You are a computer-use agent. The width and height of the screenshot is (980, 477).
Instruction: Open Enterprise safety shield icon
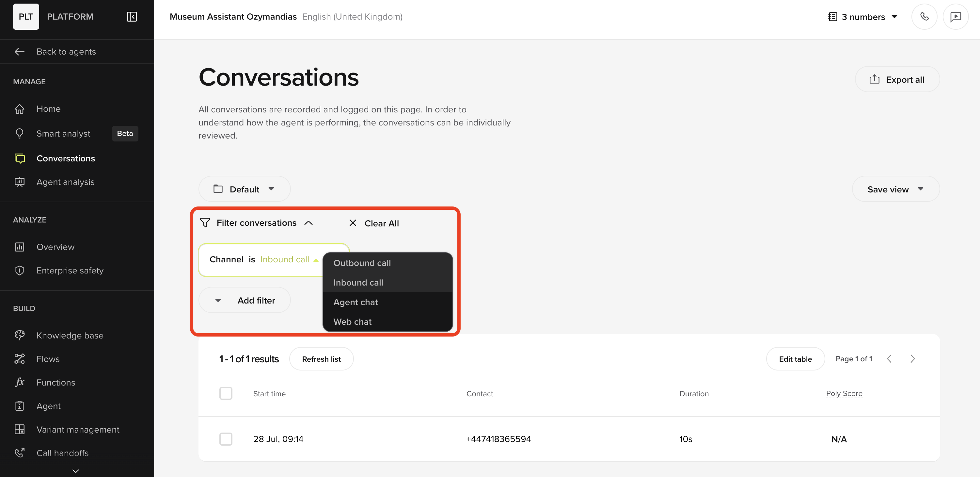click(19, 271)
